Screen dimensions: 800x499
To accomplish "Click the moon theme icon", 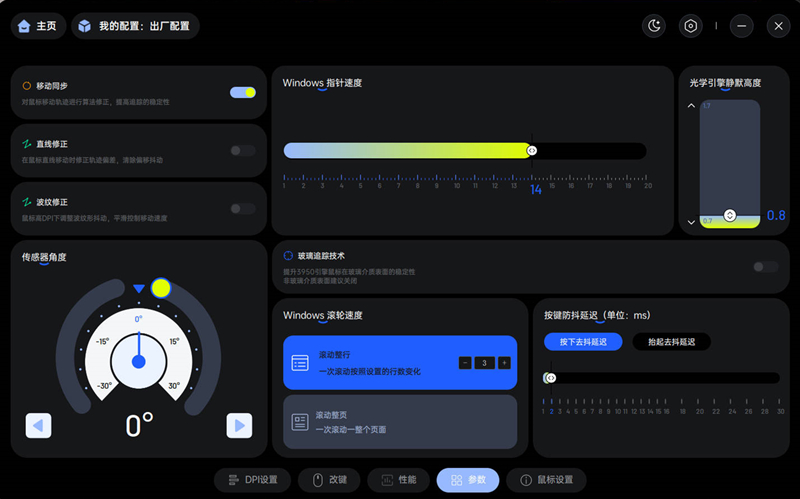I will pyautogui.click(x=655, y=26).
